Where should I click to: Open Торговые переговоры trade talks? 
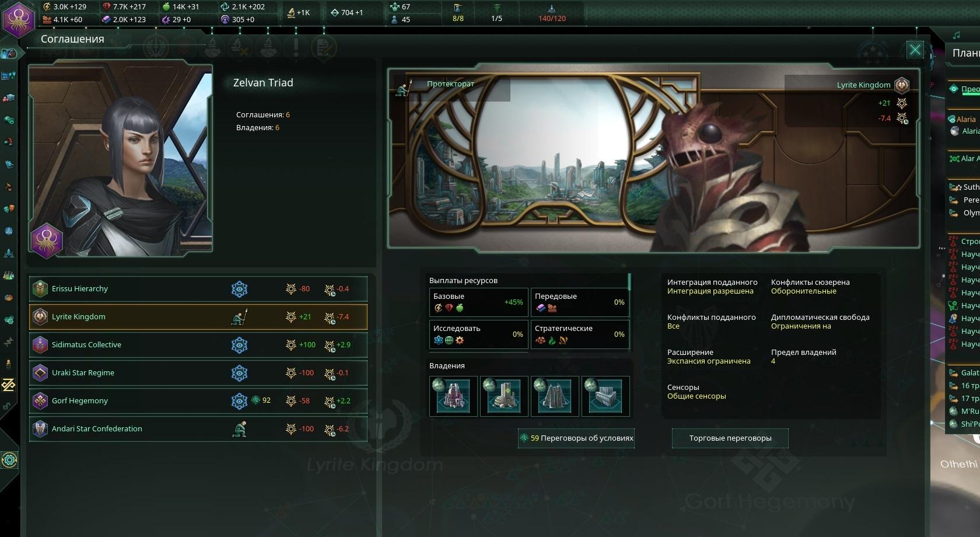pos(730,438)
